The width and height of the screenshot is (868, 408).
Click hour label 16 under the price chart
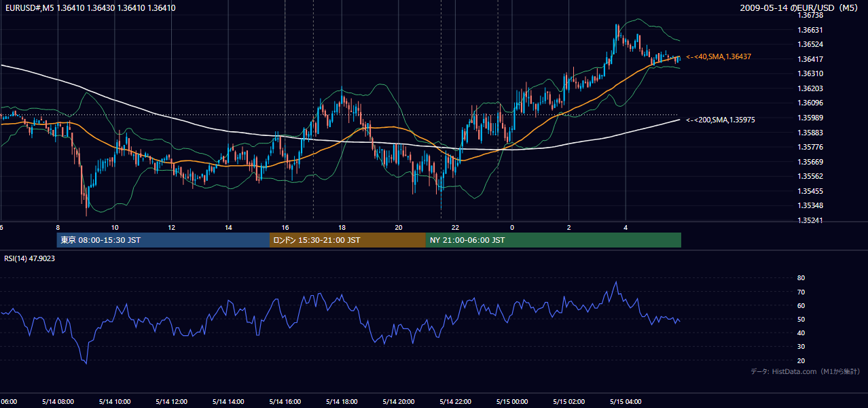click(285, 227)
